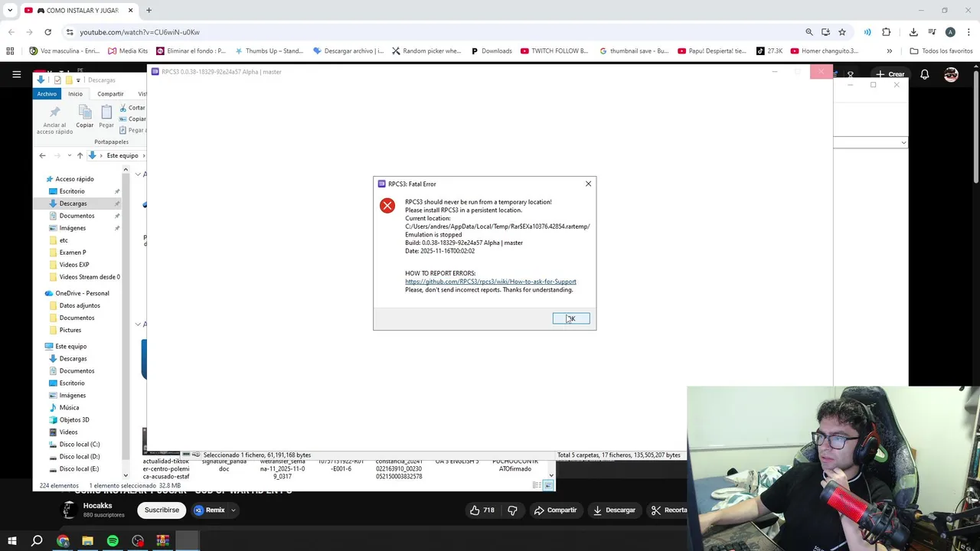Open the Archivo tab in Explorer
This screenshot has width=980, height=551.
pyautogui.click(x=47, y=93)
